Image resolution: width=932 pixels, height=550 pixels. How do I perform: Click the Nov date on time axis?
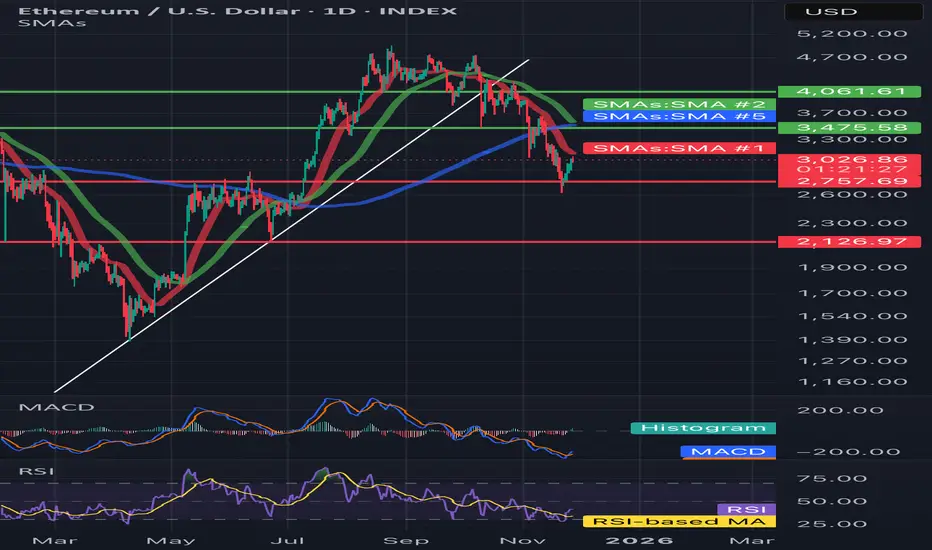522,540
